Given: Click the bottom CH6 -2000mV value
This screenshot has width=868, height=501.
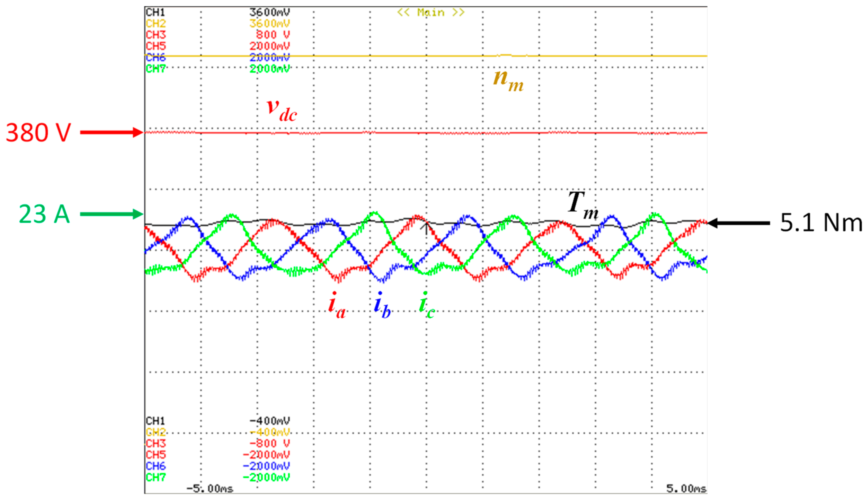Looking at the screenshot, I should (x=266, y=466).
